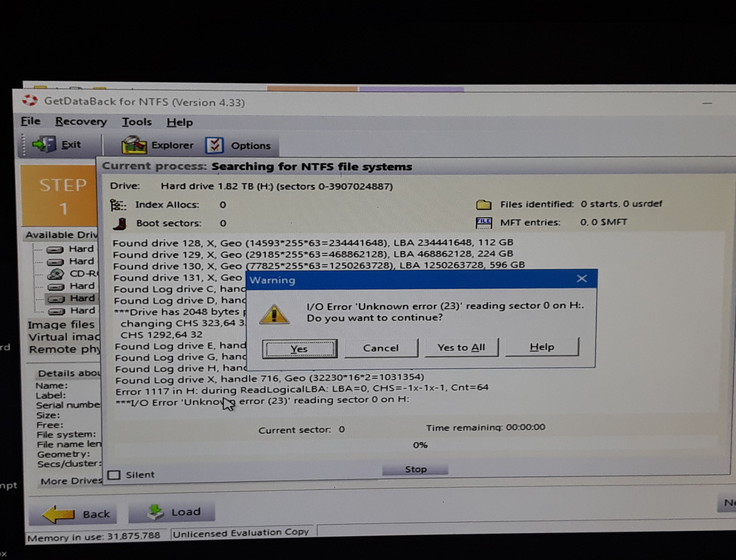The image size is (736, 560).
Task: Open the Help menu in menu bar
Action: tap(180, 122)
